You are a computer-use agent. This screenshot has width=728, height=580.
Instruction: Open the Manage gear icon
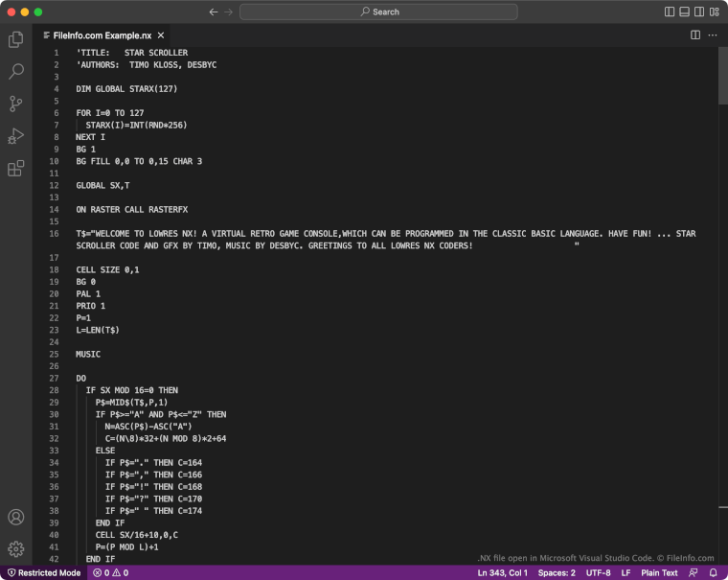(15, 548)
